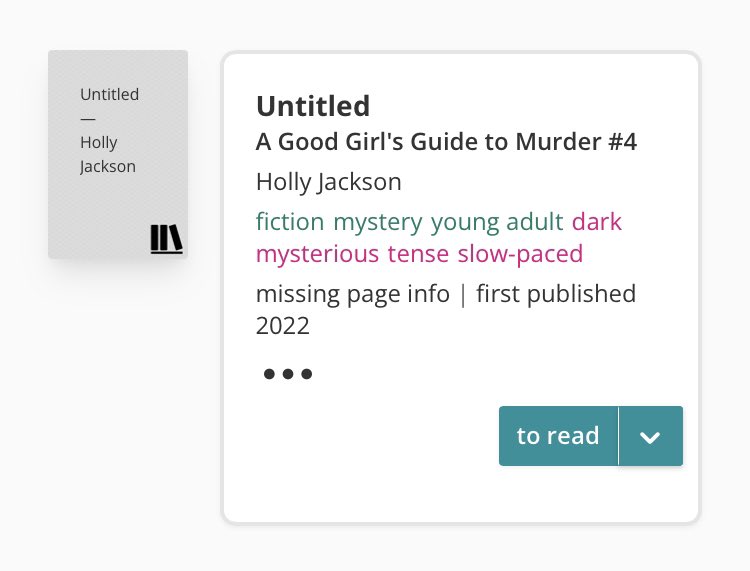Open the bold 'Untitled' book title link
Screen dimensions: 750x571
[x=313, y=106]
